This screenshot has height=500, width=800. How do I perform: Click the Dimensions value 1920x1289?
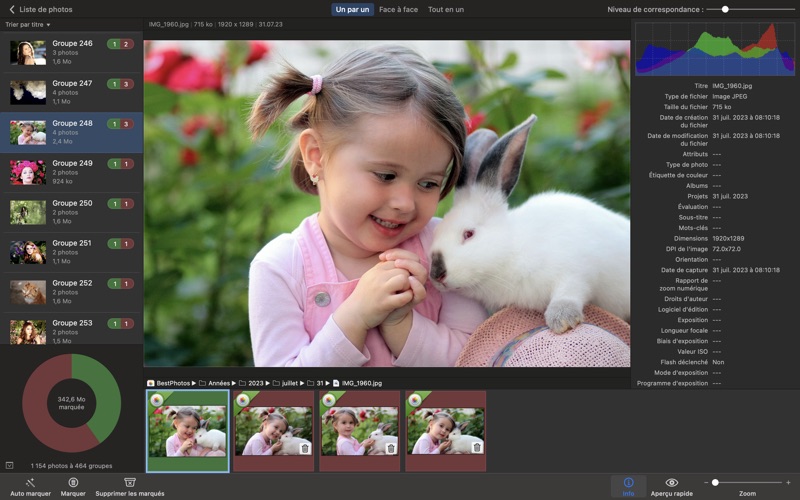pos(730,238)
